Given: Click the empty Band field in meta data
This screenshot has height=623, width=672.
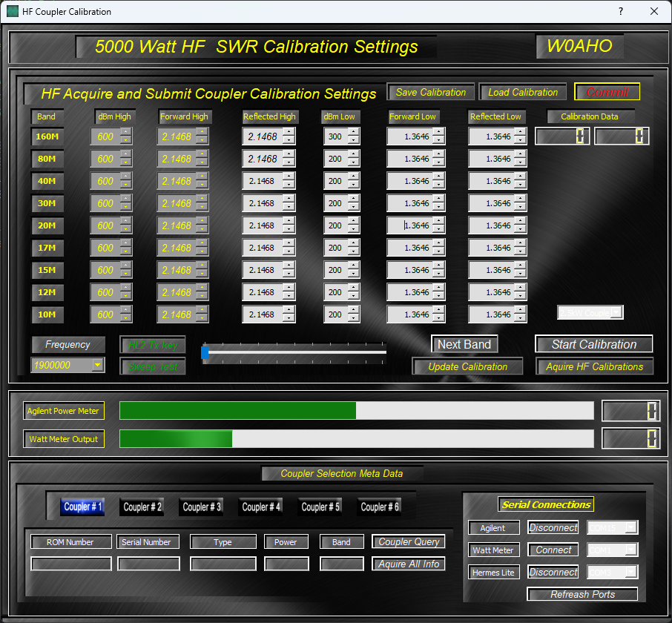Looking at the screenshot, I should click(342, 564).
